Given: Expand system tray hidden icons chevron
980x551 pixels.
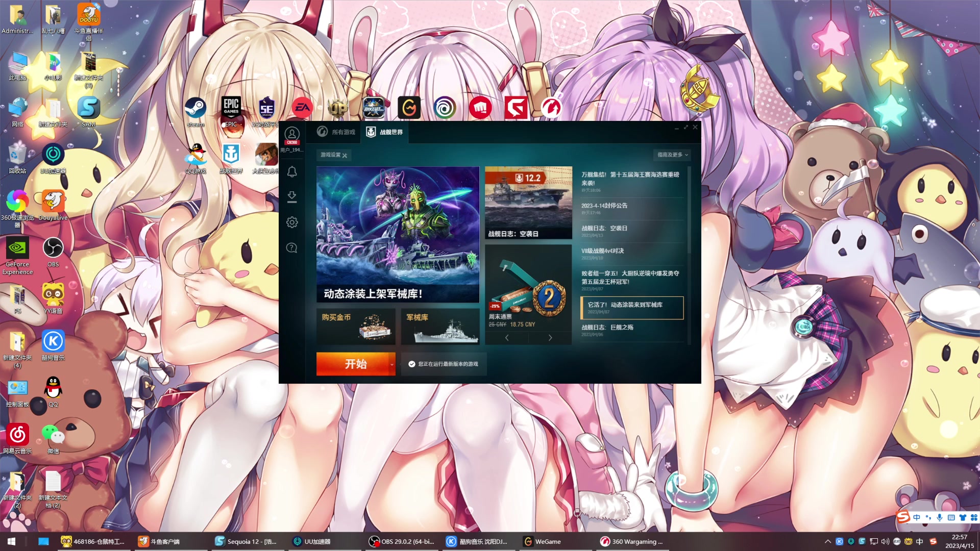Looking at the screenshot, I should 827,541.
